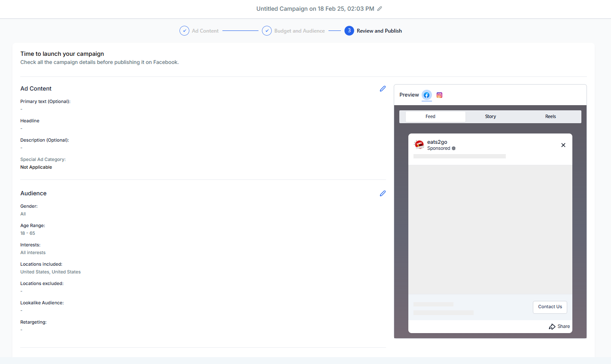Screen dimensions: 611x364
Task: Switch preview to the Facebook icon
Action: pos(427,95)
